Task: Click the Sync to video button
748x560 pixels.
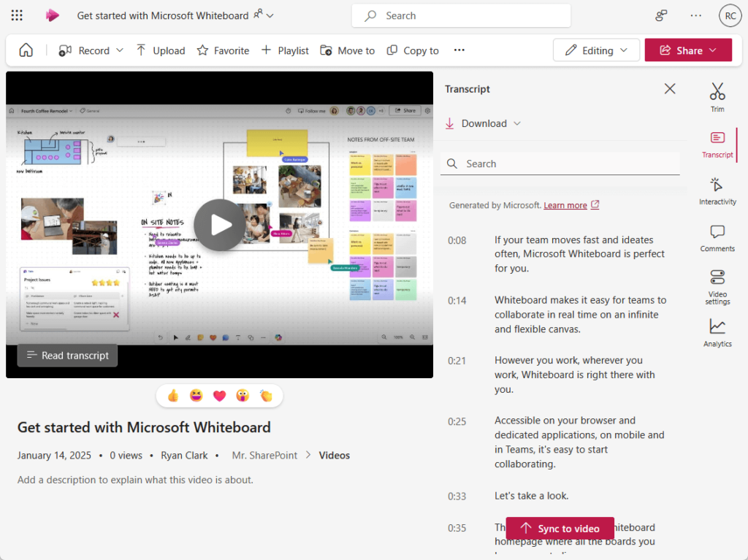Action: coord(560,529)
